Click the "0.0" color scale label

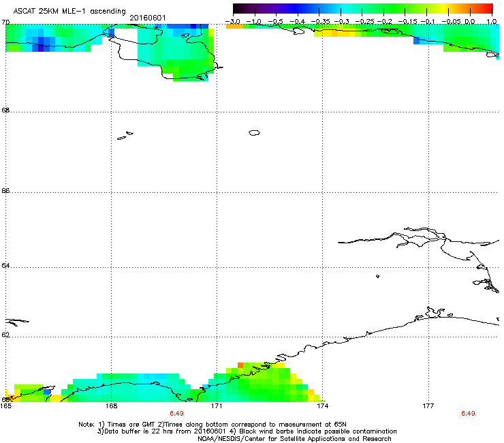click(x=470, y=22)
